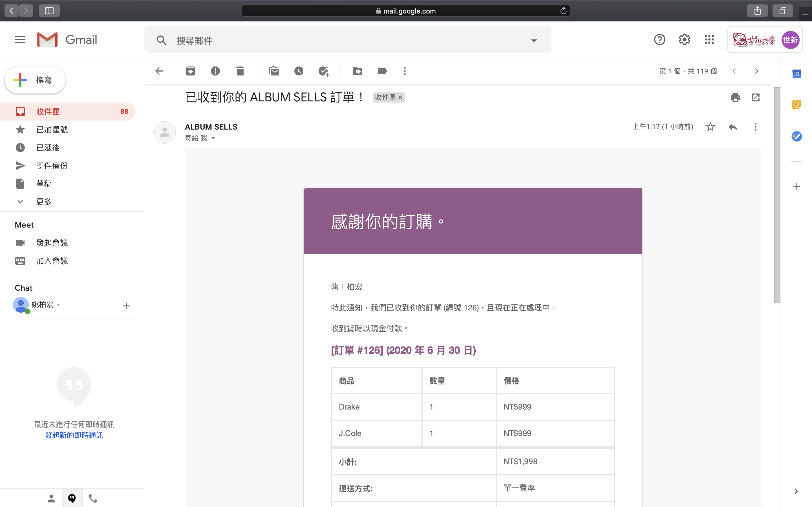Expand recipient details next to 寄給 我
Viewport: 812px width, 507px height.
[213, 138]
